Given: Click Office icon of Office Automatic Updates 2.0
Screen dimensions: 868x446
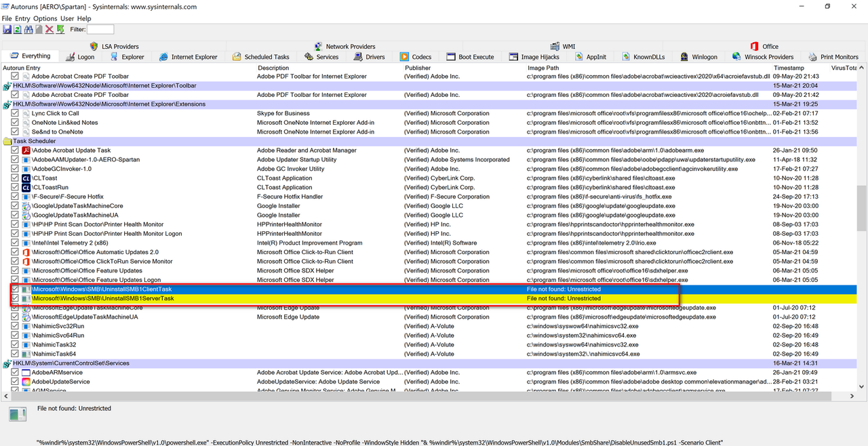Looking at the screenshot, I should click(x=26, y=252).
